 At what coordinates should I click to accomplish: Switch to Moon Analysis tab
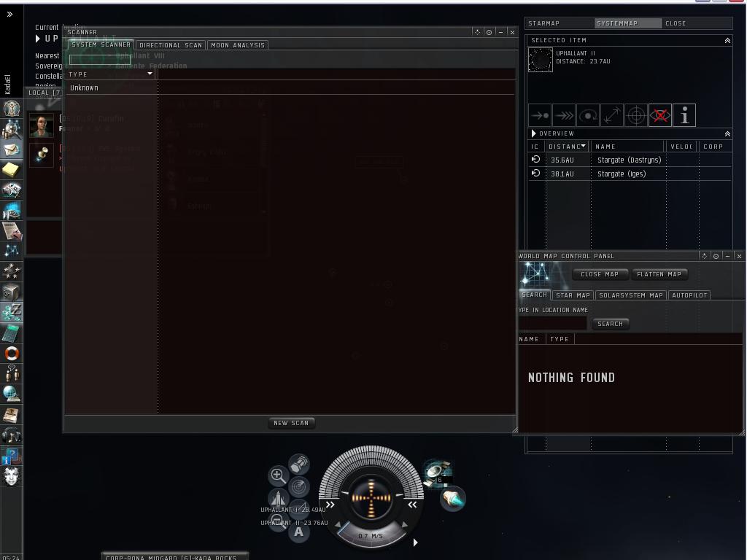(238, 45)
